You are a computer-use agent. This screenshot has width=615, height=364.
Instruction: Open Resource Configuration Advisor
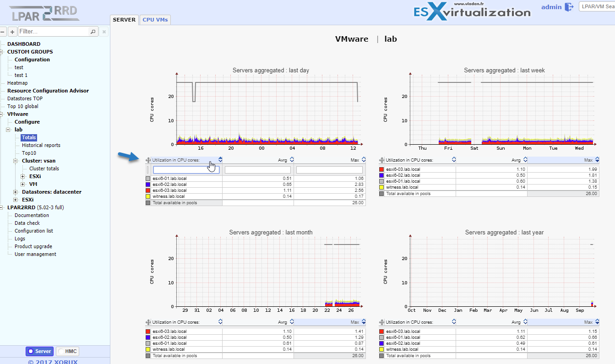(x=48, y=91)
